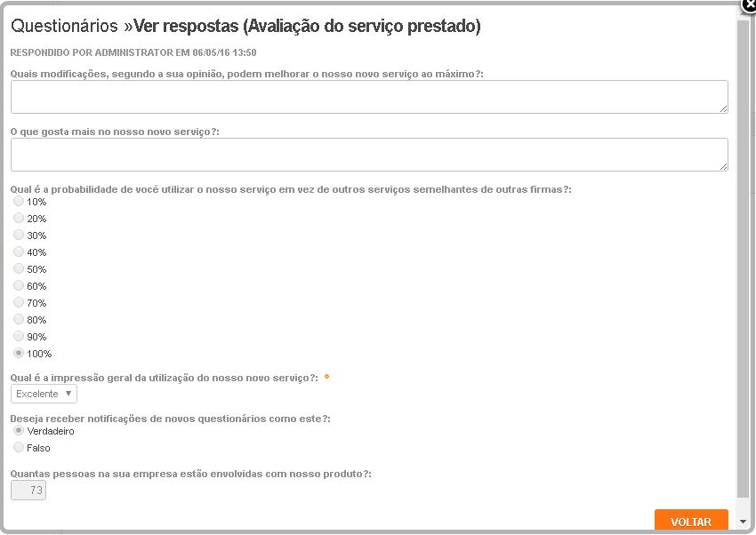Choose the 30% radio option
This screenshot has height=535, width=756.
[x=19, y=235]
